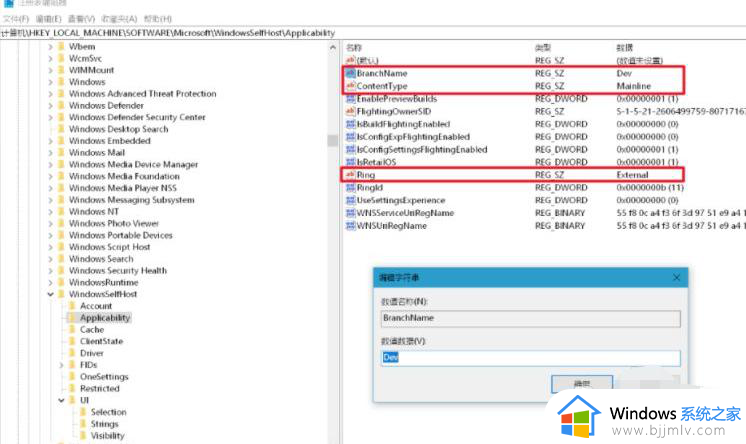This screenshot has height=444, width=746.
Task: Click the ContentType string value icon
Action: tap(351, 86)
